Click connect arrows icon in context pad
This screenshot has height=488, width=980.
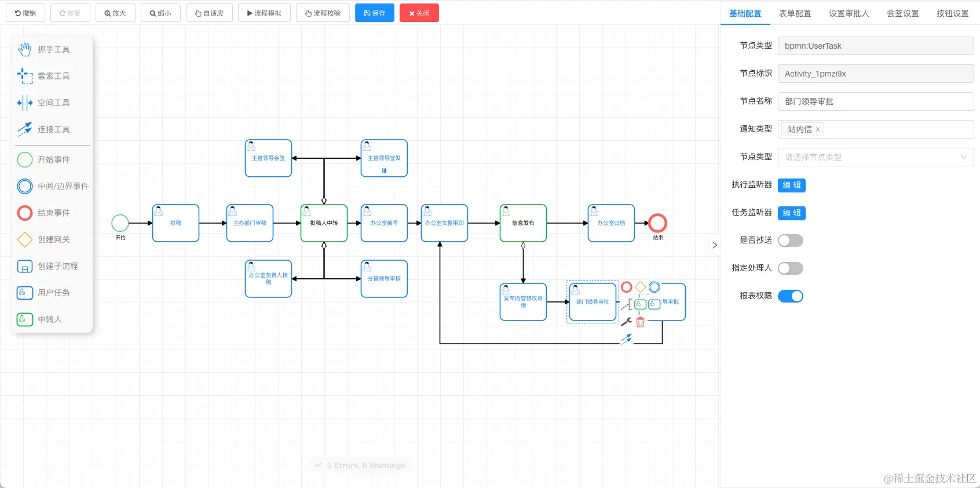tap(627, 339)
